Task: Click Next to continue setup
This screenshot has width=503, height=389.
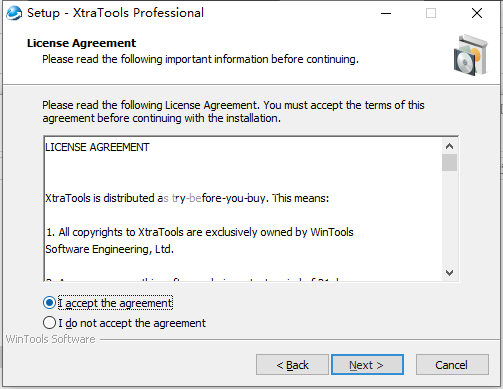Action: (x=367, y=365)
